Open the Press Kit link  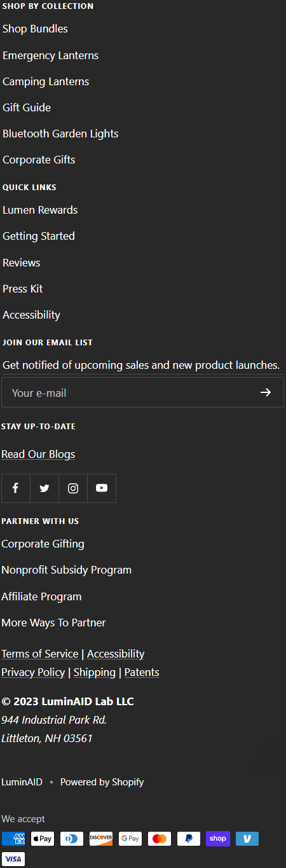point(23,289)
